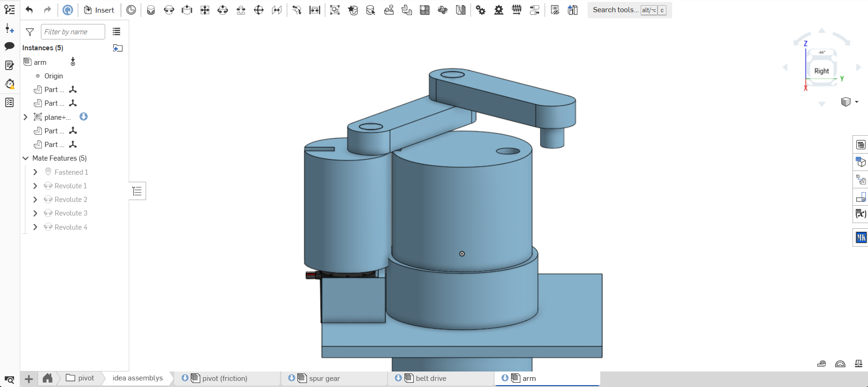The image size is (868, 387).
Task: Switch to the belt drive tab
Action: 431,379
